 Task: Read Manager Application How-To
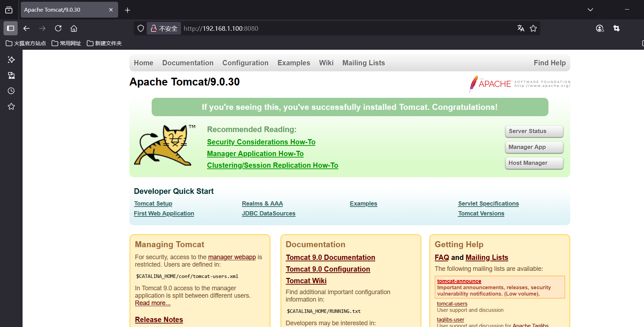tap(255, 154)
